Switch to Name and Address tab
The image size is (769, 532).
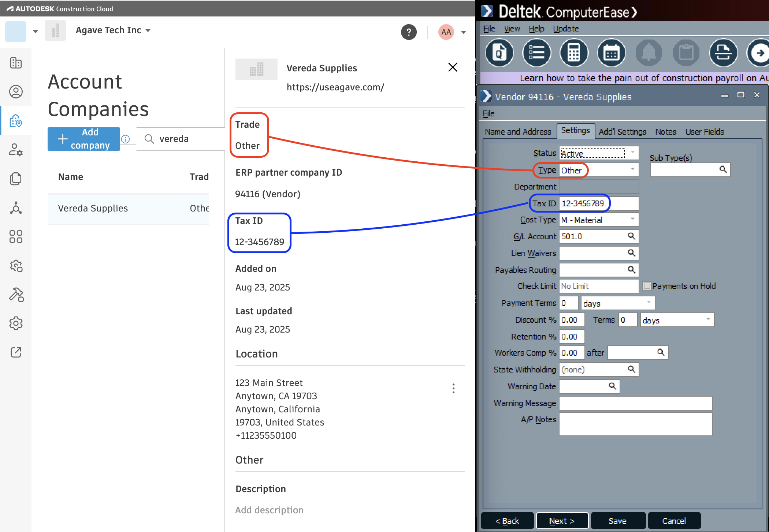(x=518, y=132)
